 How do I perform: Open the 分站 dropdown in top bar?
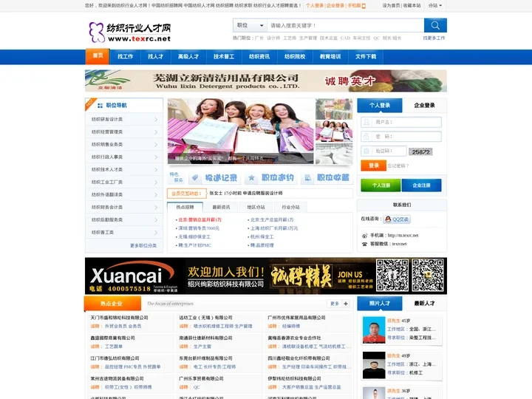(435, 5)
